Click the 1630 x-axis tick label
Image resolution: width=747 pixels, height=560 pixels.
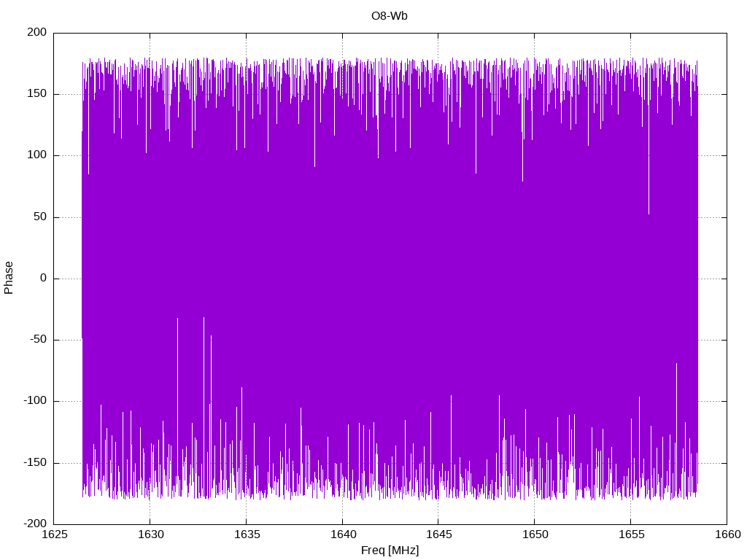pos(150,534)
